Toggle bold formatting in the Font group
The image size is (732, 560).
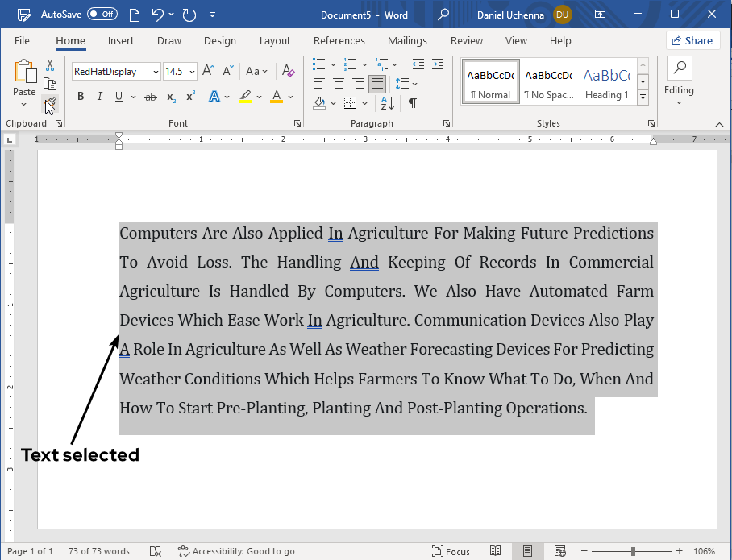click(x=80, y=96)
